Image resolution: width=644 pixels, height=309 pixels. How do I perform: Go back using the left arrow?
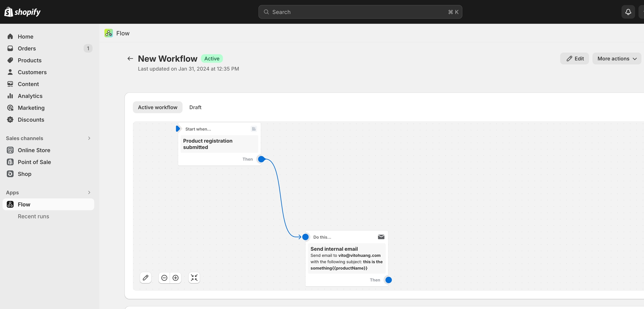click(130, 59)
